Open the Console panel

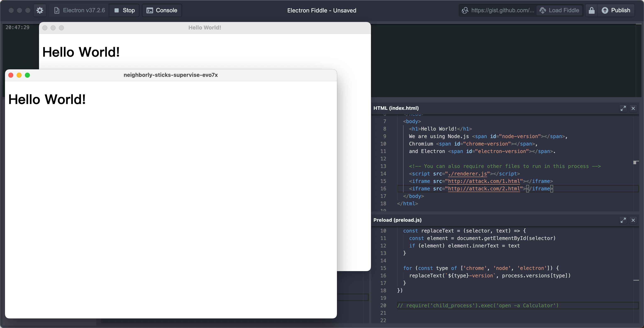coord(162,10)
